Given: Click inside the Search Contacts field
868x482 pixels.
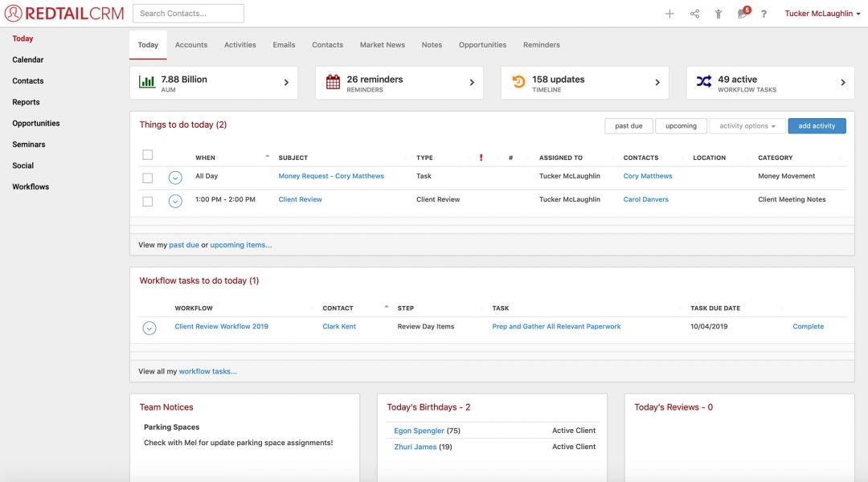Looking at the screenshot, I should [188, 13].
